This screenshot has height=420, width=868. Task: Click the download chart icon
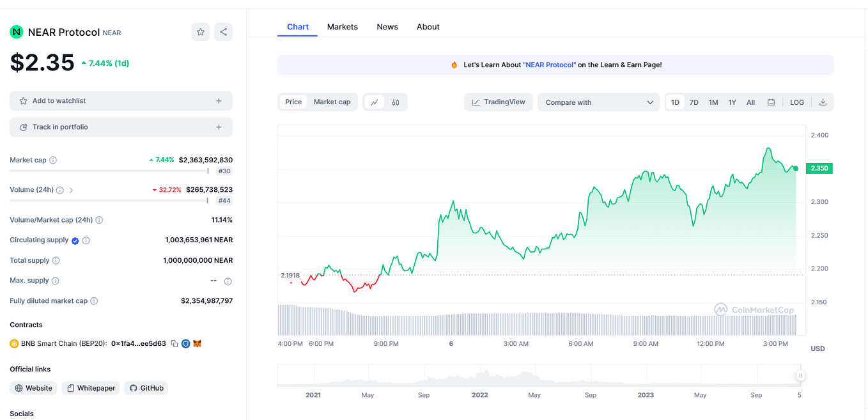(823, 102)
